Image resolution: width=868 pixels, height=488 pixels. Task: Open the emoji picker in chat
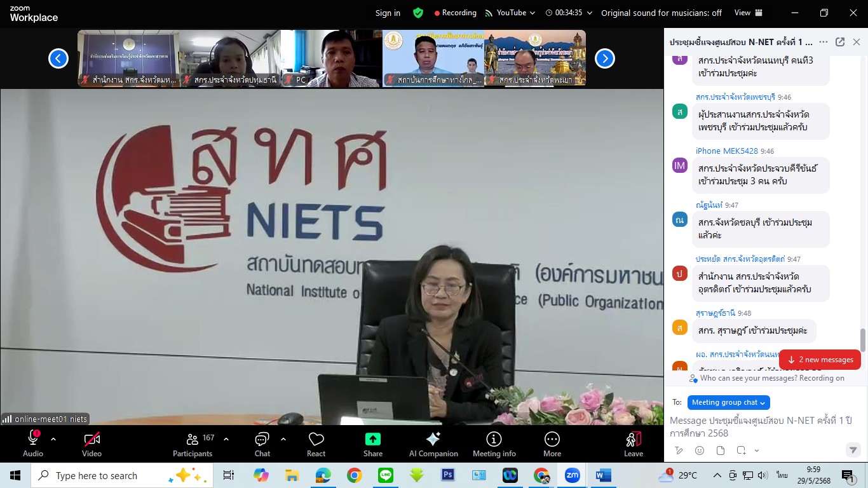point(700,451)
